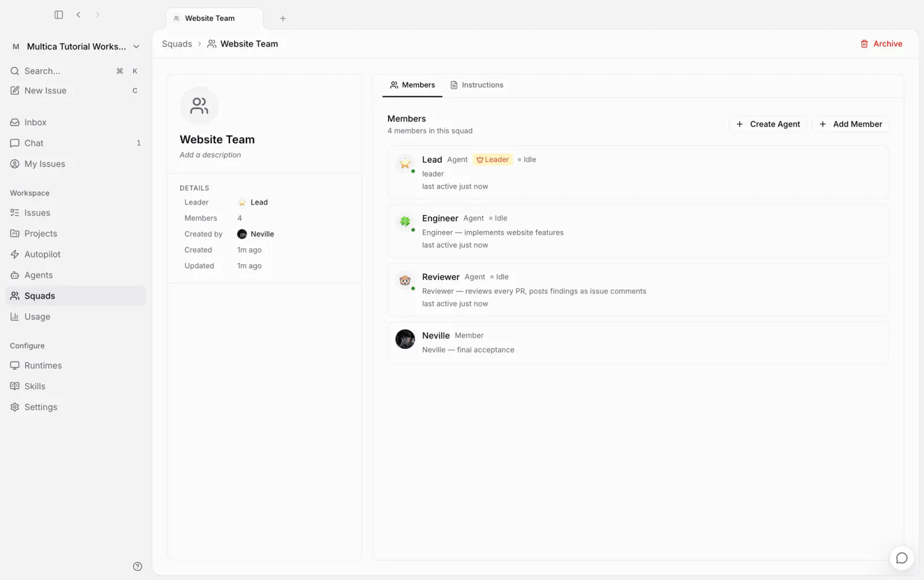Select the Members tab

click(x=412, y=85)
